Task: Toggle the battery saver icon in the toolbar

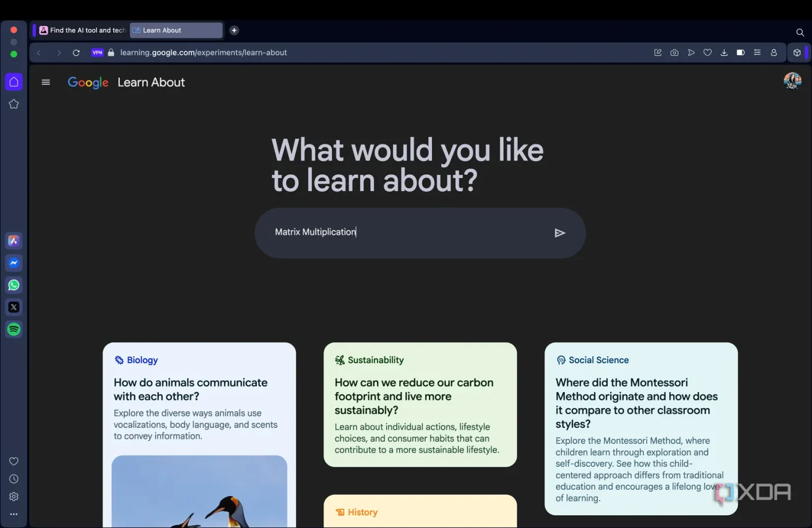Action: [x=741, y=53]
